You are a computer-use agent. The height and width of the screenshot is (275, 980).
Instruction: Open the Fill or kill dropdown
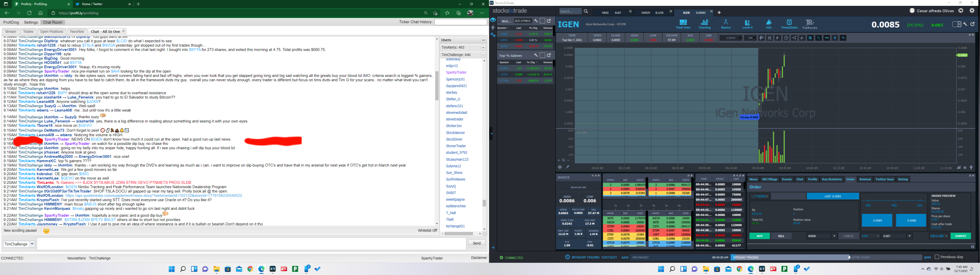tap(938, 236)
